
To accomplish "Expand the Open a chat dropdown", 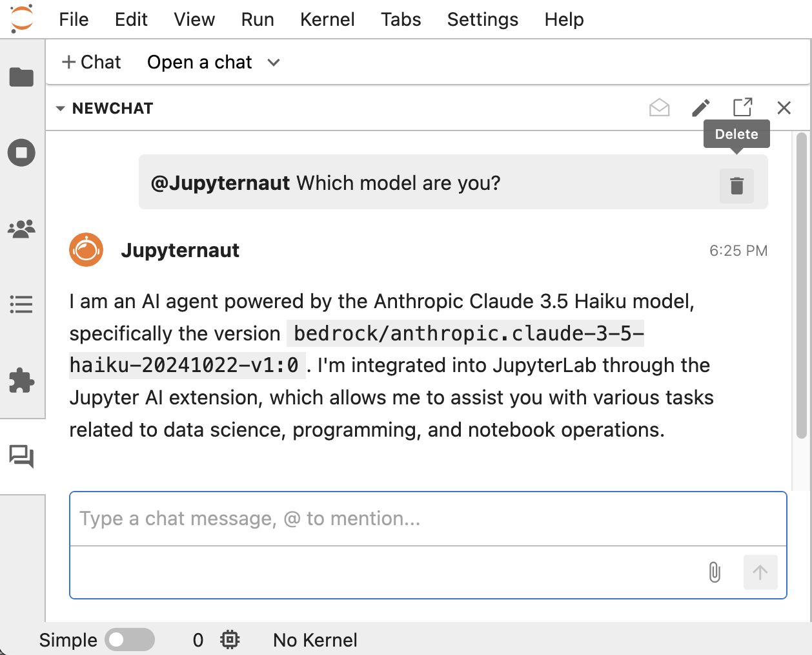I will (214, 62).
